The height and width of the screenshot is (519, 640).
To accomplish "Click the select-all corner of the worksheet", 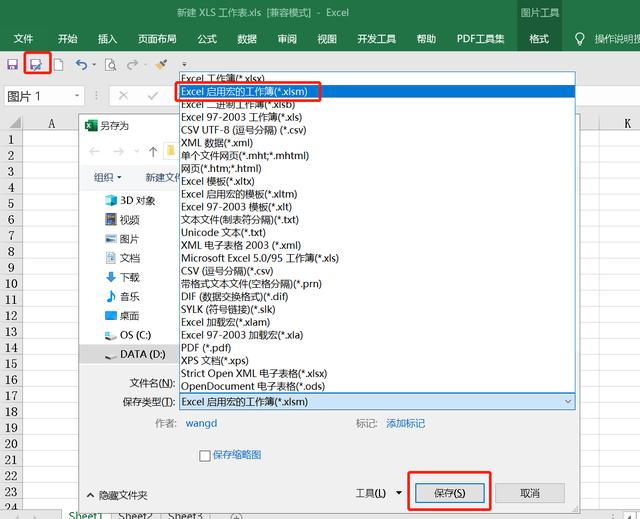I will coord(14,123).
